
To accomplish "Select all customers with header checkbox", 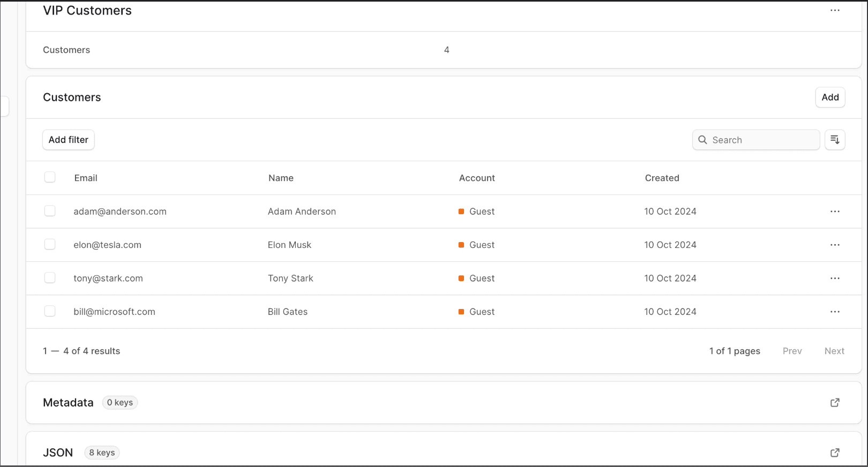I will [50, 177].
